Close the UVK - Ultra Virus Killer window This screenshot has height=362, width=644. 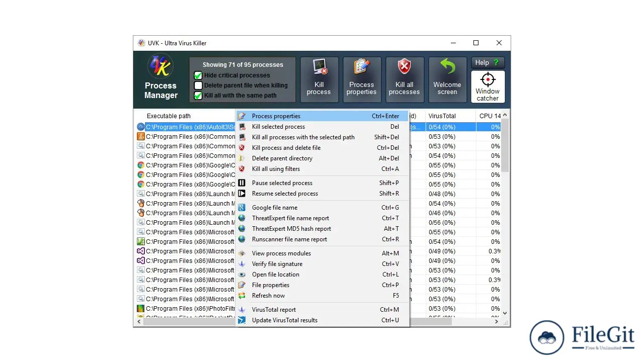pyautogui.click(x=499, y=43)
